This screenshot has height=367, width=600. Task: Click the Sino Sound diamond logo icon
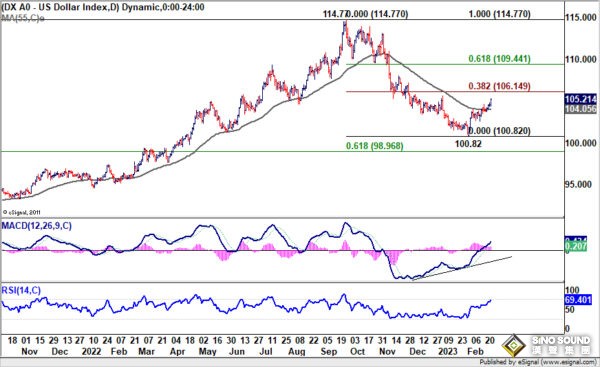514,345
